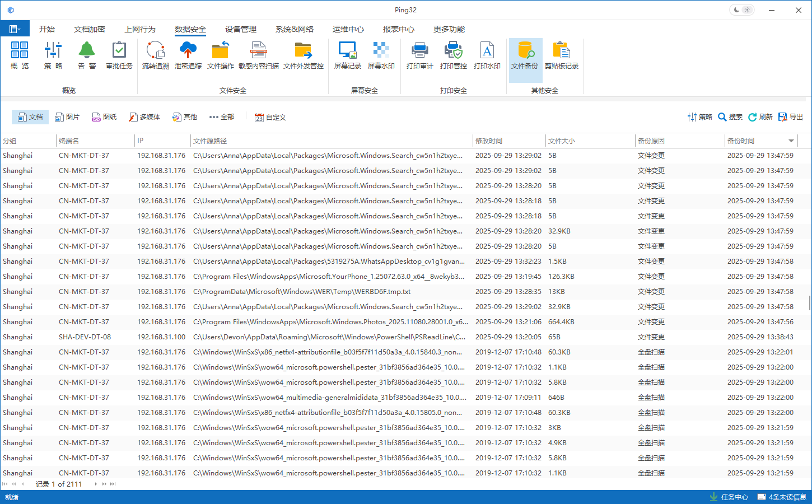
Task: Switch to the 设备管理 ribbon tab
Action: tap(240, 29)
